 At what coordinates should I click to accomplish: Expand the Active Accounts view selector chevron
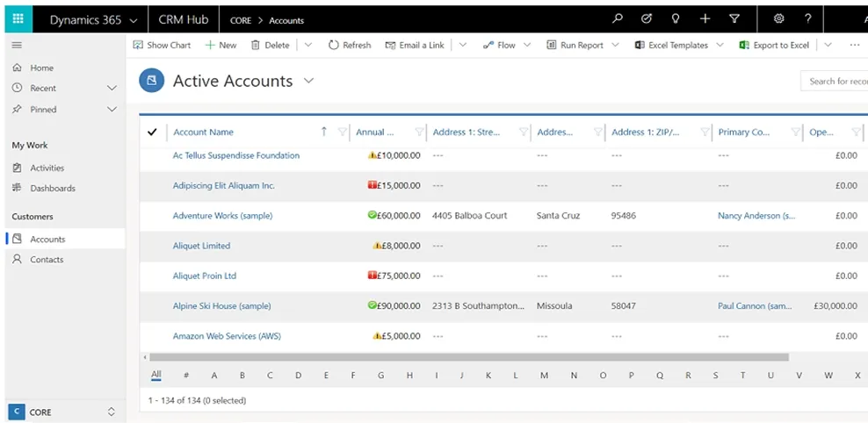tap(309, 81)
